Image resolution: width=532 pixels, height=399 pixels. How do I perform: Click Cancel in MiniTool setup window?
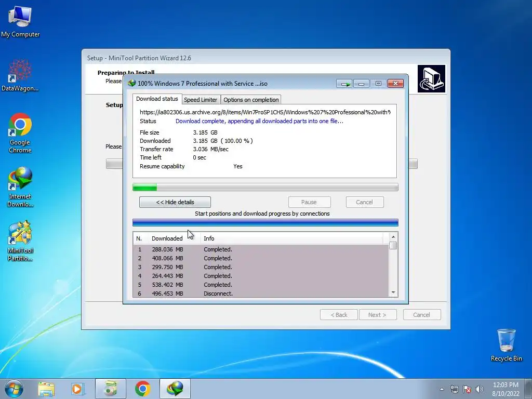point(422,315)
